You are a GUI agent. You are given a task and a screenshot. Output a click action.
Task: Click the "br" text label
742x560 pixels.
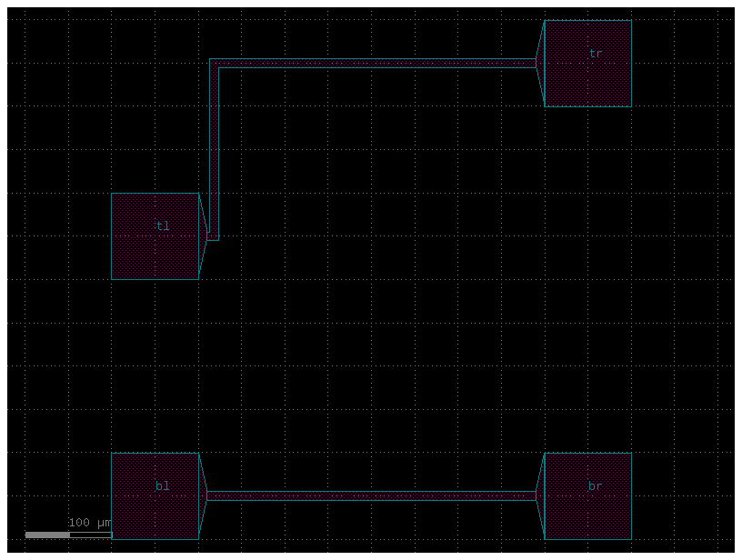(596, 486)
